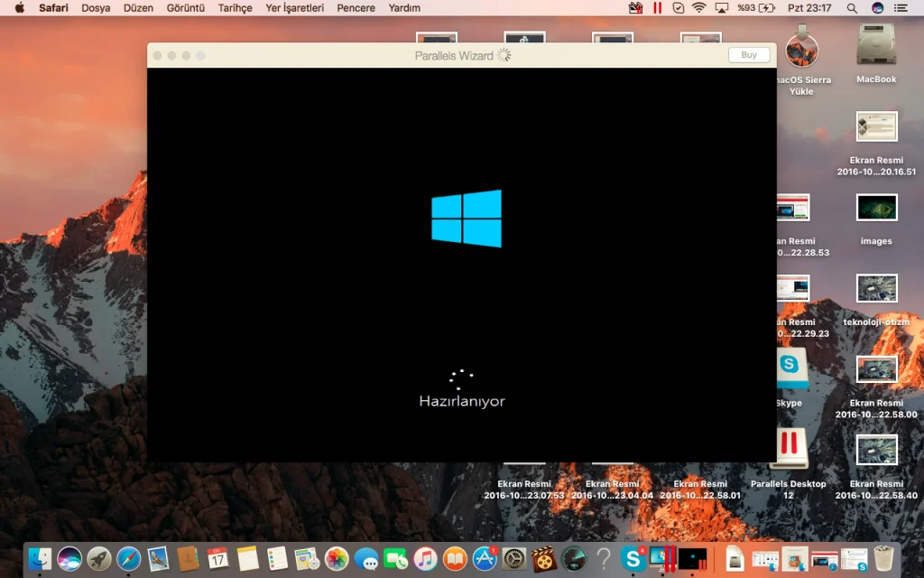Viewport: 924px width, 578px height.
Task: Select the Parallels Desktop 12 desktop icon
Action: 788,450
